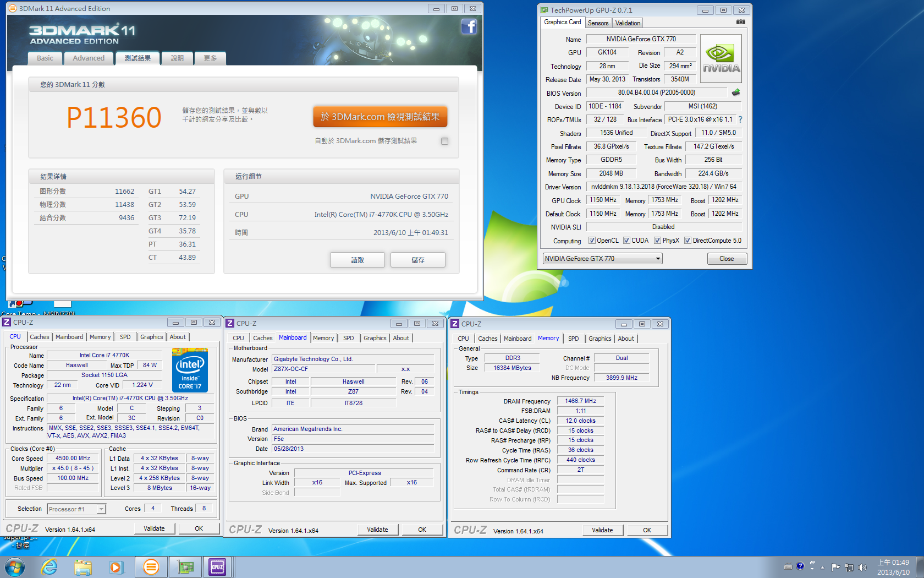Open Windows Media Player taskbar icon
924x578 pixels.
(x=116, y=567)
